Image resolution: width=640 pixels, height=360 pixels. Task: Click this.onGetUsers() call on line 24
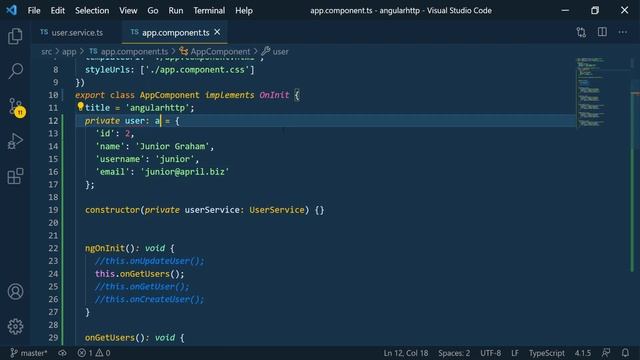tap(140, 274)
